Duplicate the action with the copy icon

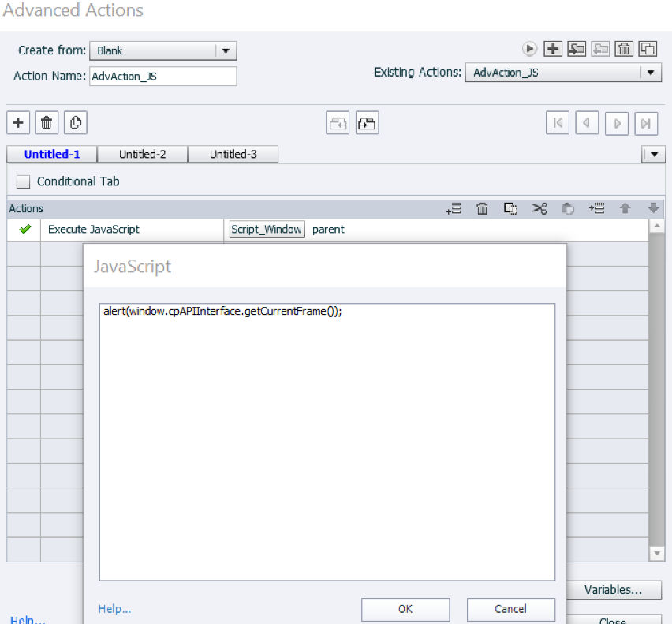point(648,49)
